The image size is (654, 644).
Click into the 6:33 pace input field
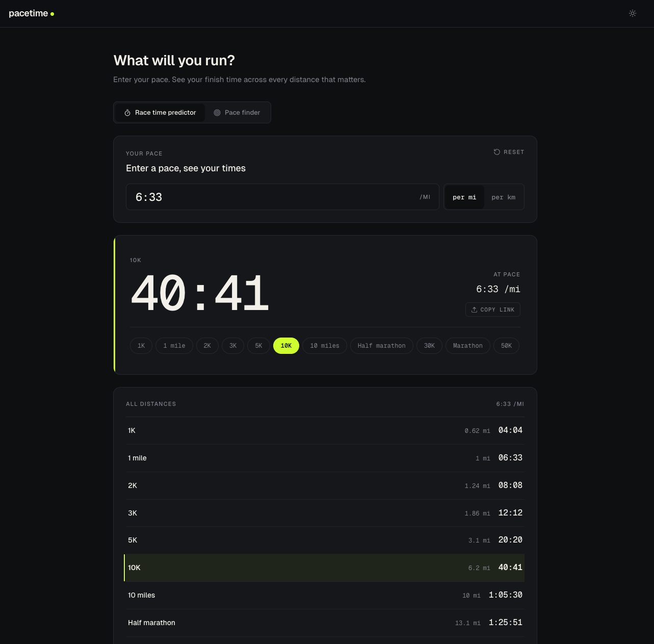[282, 197]
